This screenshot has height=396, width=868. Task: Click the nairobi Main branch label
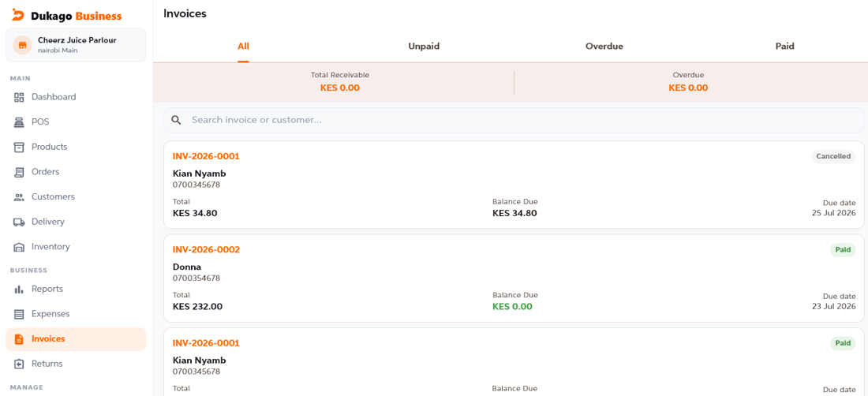tap(58, 50)
